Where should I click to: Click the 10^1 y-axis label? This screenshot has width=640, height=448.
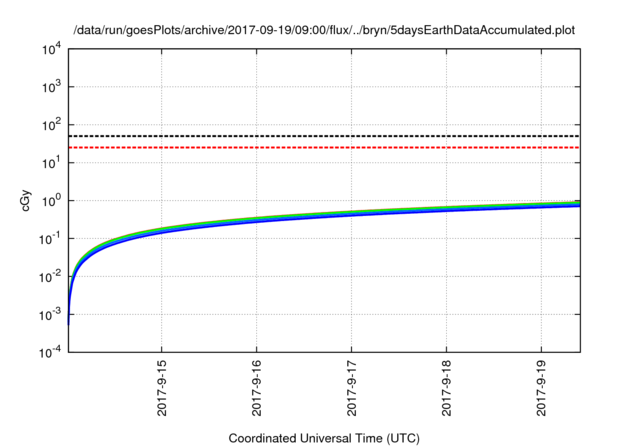click(51, 163)
